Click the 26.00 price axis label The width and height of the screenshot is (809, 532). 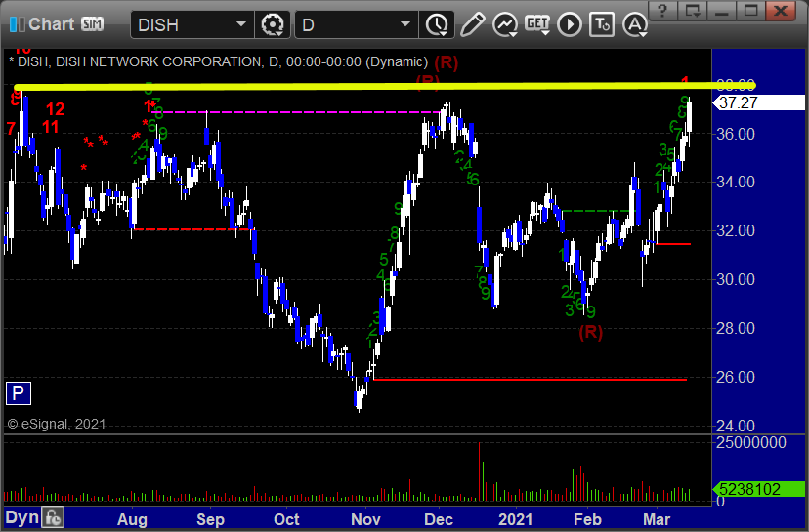click(736, 378)
